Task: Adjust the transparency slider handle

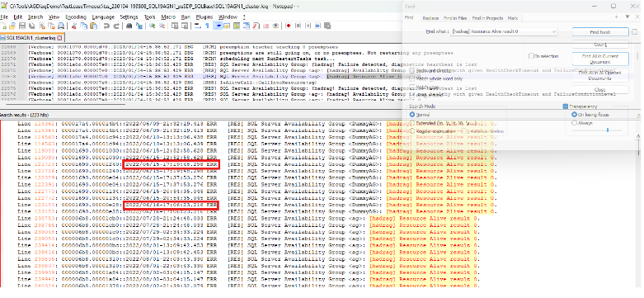Action: pyautogui.click(x=608, y=130)
